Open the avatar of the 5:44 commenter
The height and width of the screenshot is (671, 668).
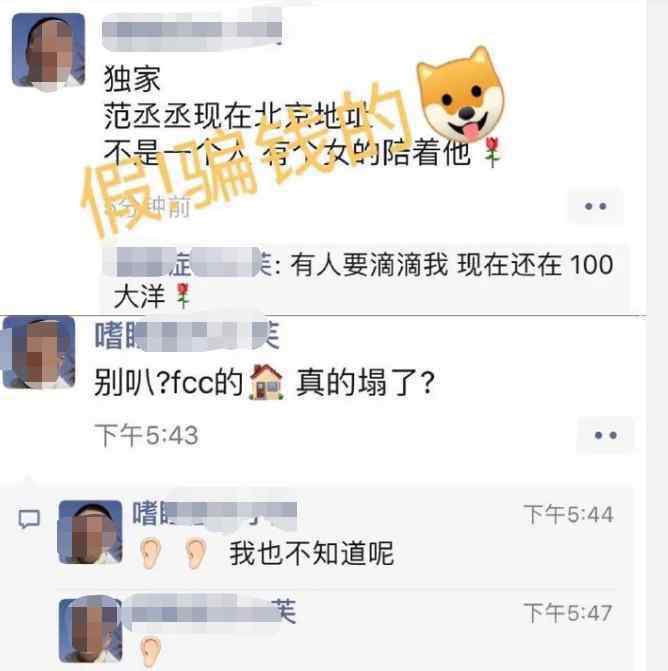coord(90,532)
